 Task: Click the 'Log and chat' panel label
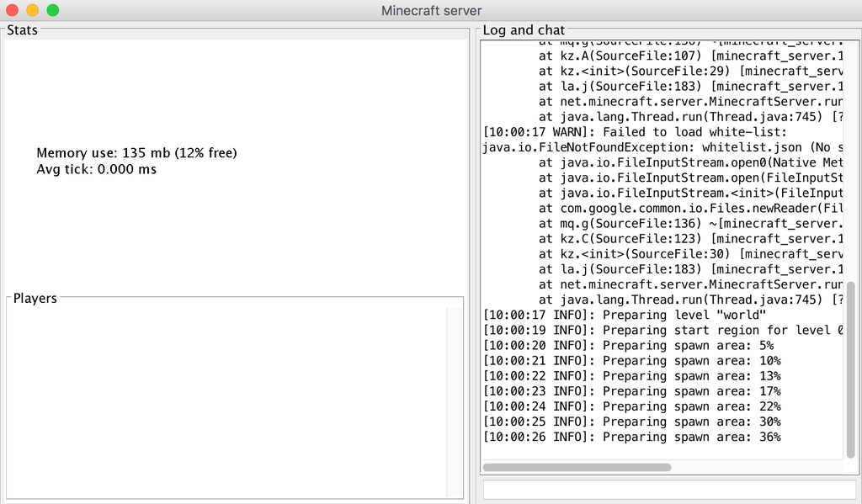click(x=524, y=29)
